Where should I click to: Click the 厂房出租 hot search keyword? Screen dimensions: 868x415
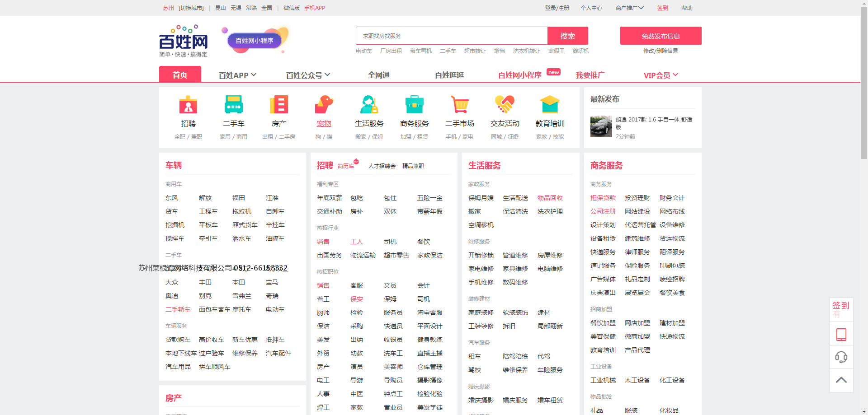391,51
